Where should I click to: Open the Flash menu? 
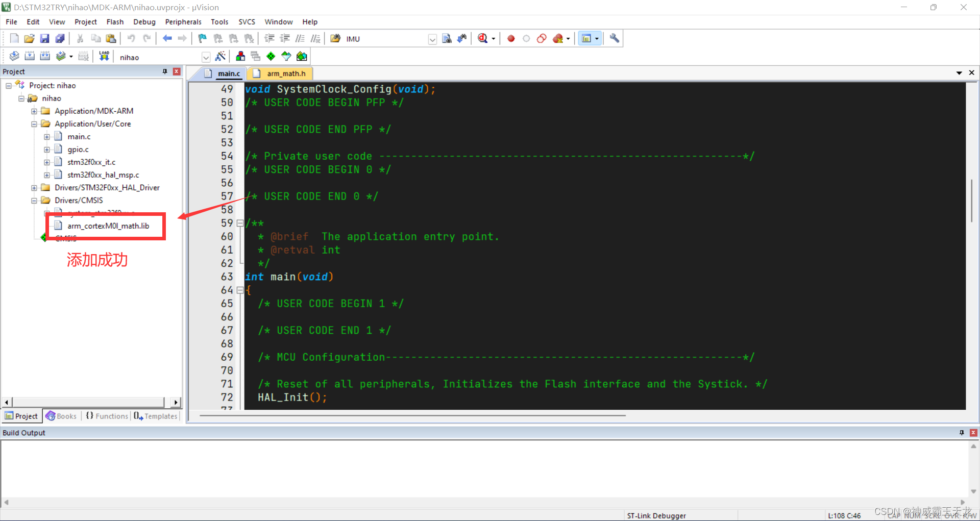tap(115, 21)
